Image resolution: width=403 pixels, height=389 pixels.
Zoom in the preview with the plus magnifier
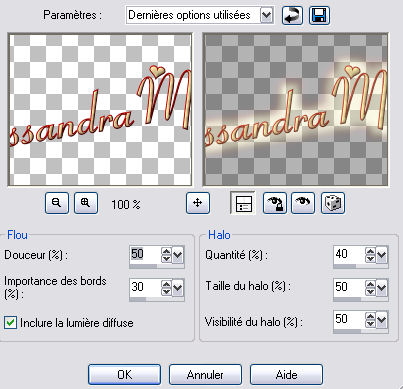pyautogui.click(x=86, y=203)
